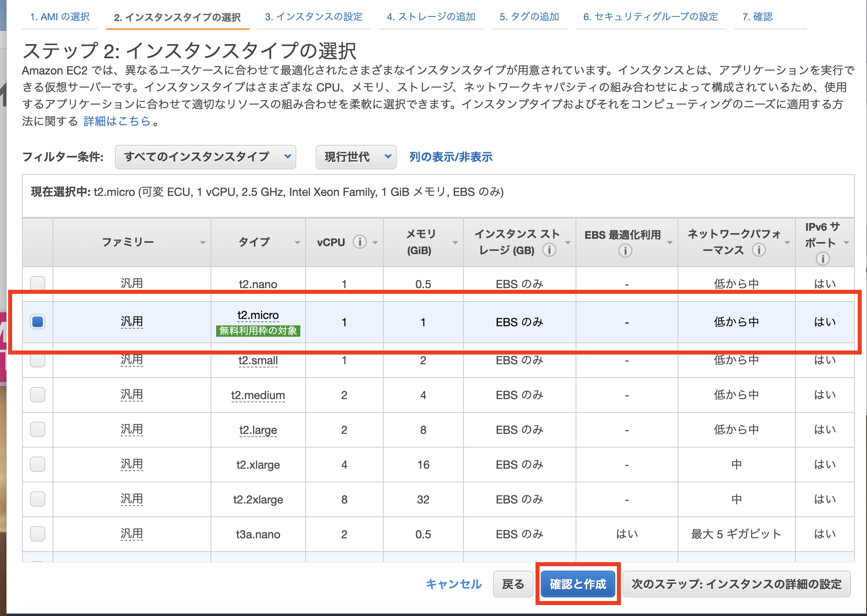Select the t2.medium row checkbox
Viewport: 867px width, 616px height.
38,395
